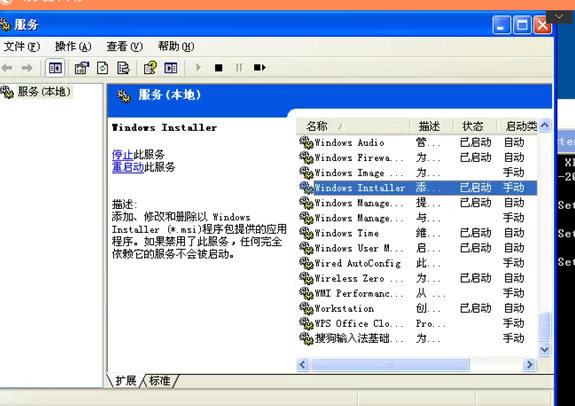Open the 操作(A) menu
This screenshot has height=406, width=575.
click(x=73, y=47)
